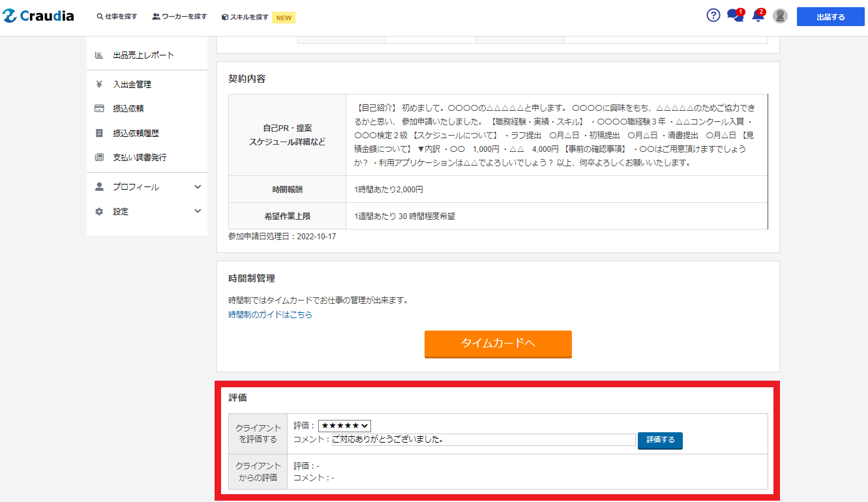Viewport: 868px width, 502px height.
Task: Click the Craudia logo
Action: click(x=38, y=16)
